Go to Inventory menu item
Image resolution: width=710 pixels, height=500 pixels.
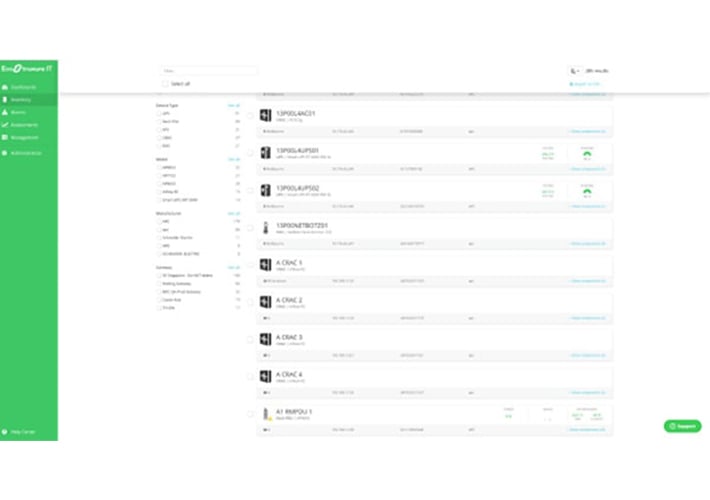[x=21, y=100]
